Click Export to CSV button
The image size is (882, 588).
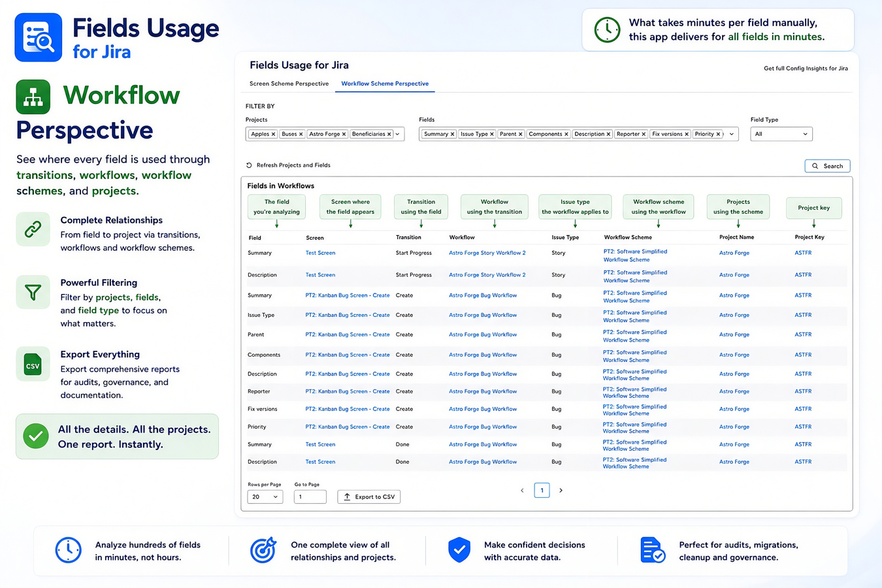click(369, 497)
